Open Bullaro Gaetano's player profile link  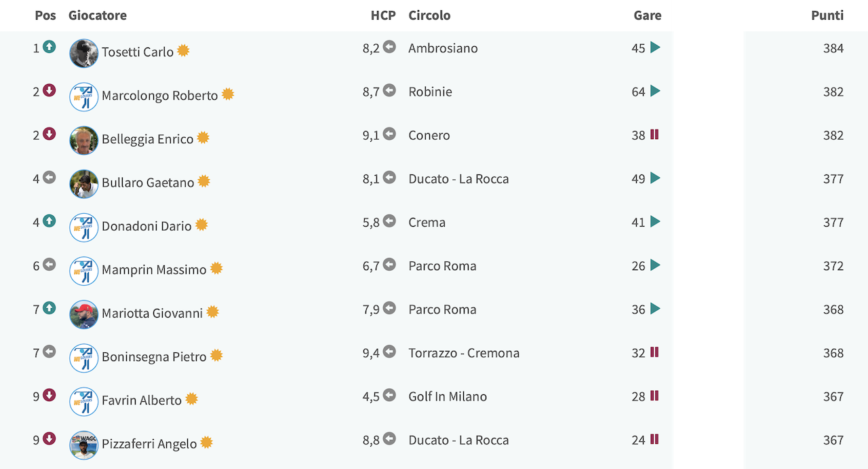(x=148, y=183)
